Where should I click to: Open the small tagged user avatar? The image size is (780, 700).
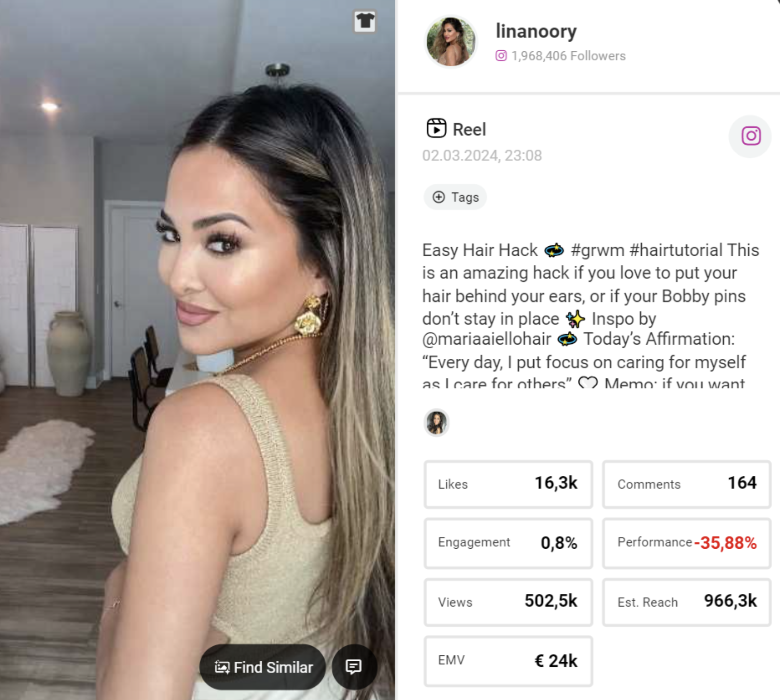tap(436, 422)
